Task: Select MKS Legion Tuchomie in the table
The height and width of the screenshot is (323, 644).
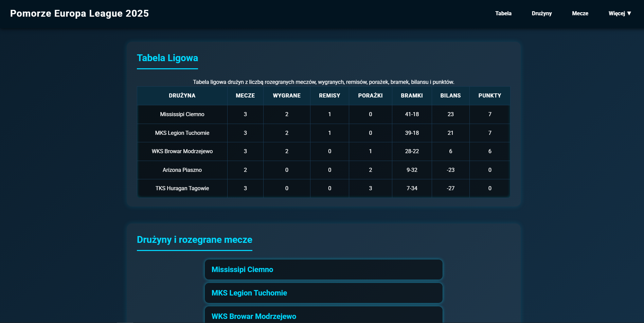Action: pos(182,133)
